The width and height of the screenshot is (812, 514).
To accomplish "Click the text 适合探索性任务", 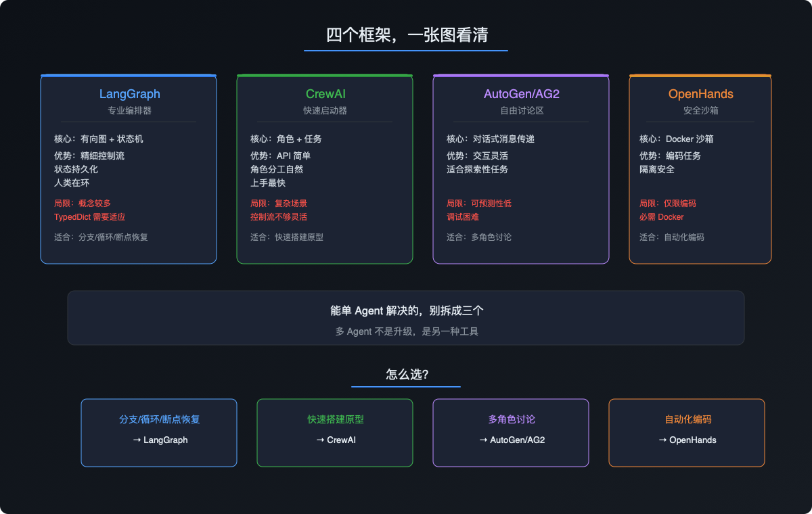I will [x=477, y=169].
